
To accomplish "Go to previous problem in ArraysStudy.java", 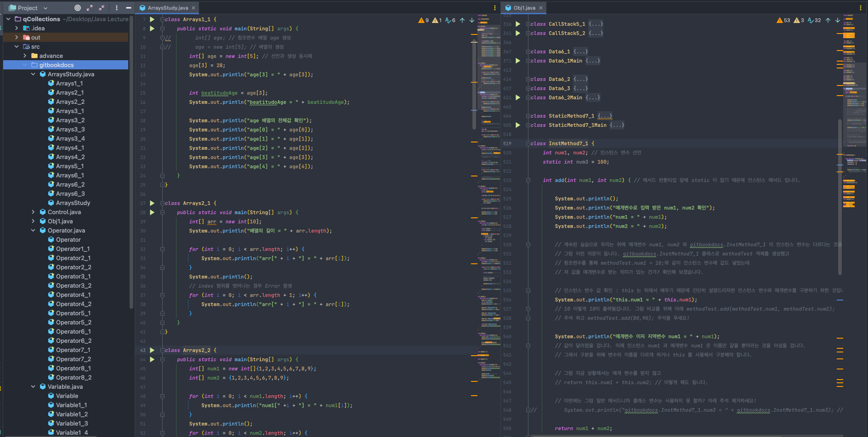I will coord(462,20).
